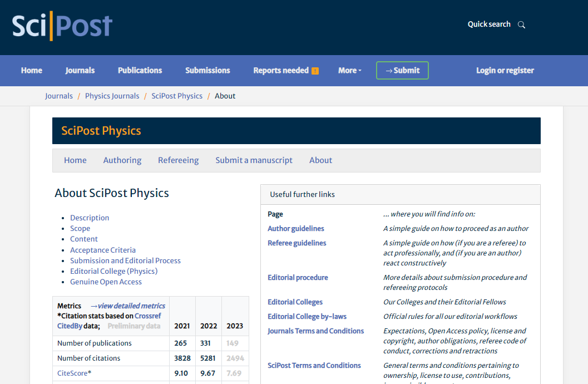This screenshot has height=384, width=588.
Task: Jump to the Scope section
Action: point(80,228)
